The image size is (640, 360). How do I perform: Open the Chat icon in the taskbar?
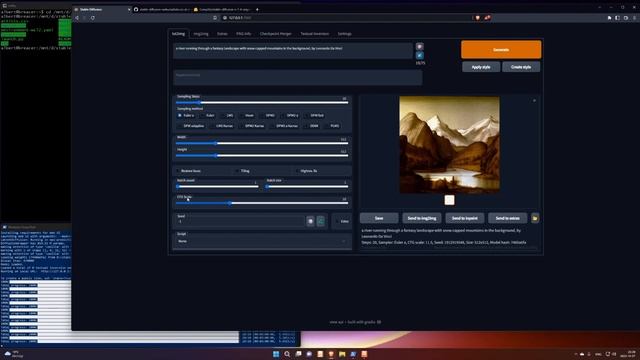coord(309,354)
